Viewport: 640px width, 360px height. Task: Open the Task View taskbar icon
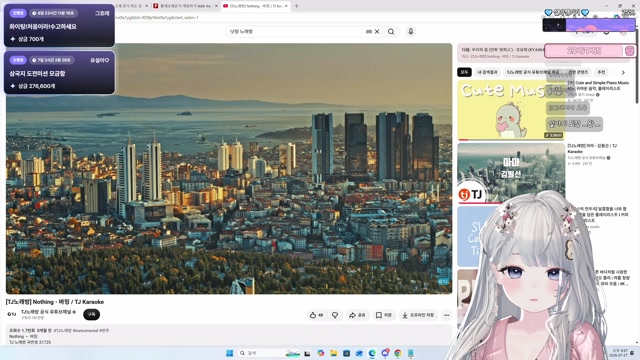click(x=307, y=353)
